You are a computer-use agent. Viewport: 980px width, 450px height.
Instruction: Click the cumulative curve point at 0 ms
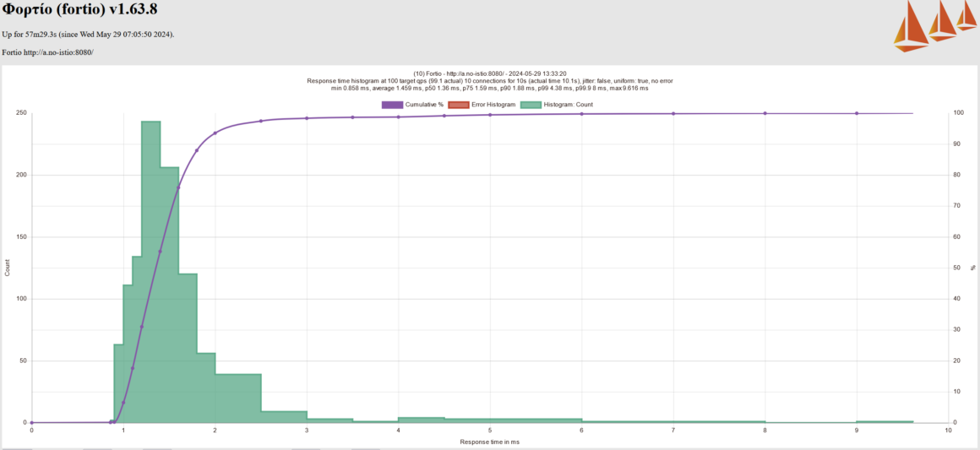32,422
